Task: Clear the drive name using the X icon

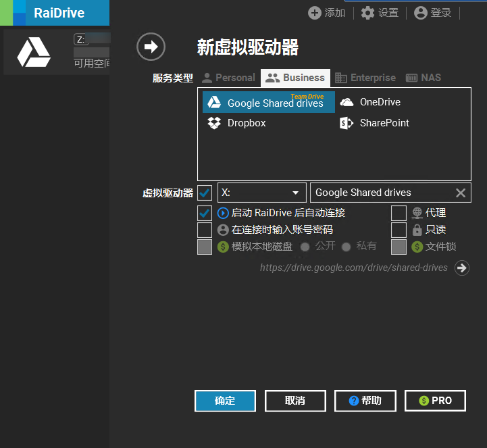Action: coord(461,193)
